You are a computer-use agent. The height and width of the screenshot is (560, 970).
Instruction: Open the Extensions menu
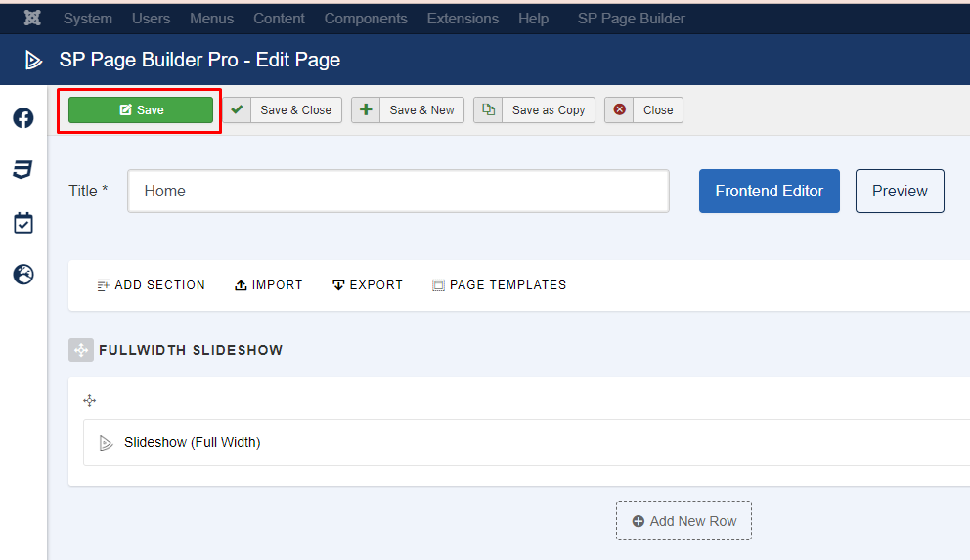coord(463,19)
